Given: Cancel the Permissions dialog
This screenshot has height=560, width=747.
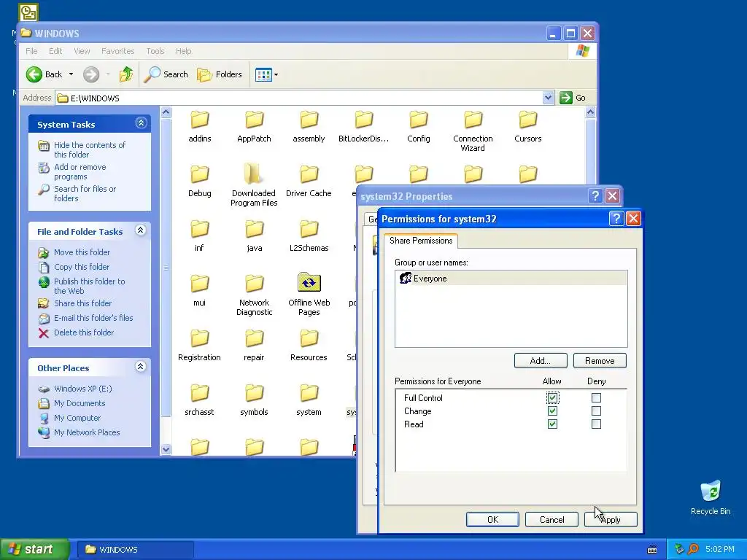Looking at the screenshot, I should tap(551, 519).
